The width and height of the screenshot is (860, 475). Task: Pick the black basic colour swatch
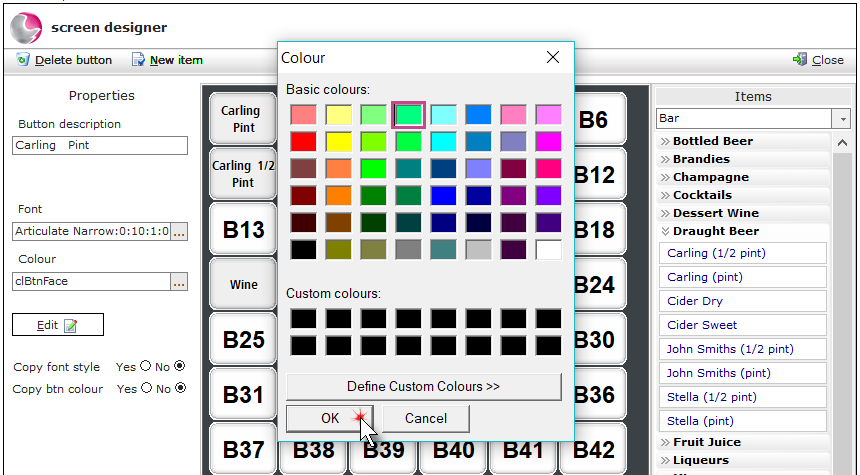click(x=303, y=250)
